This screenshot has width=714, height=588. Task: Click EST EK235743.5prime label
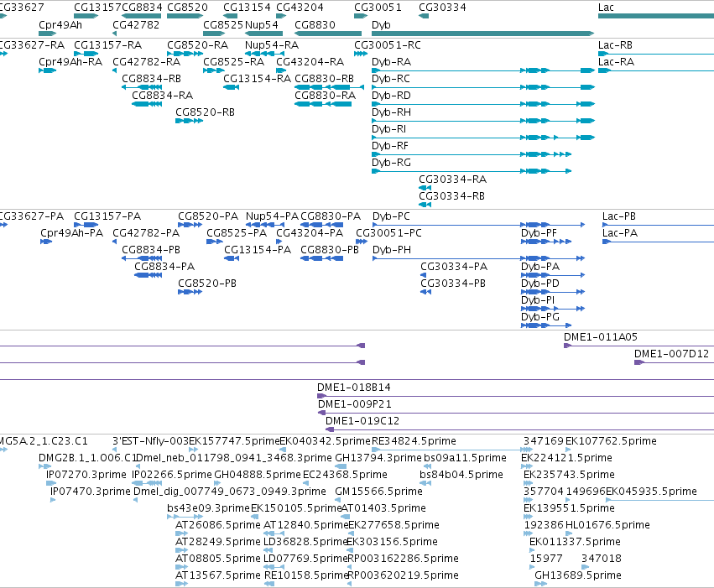(569, 475)
